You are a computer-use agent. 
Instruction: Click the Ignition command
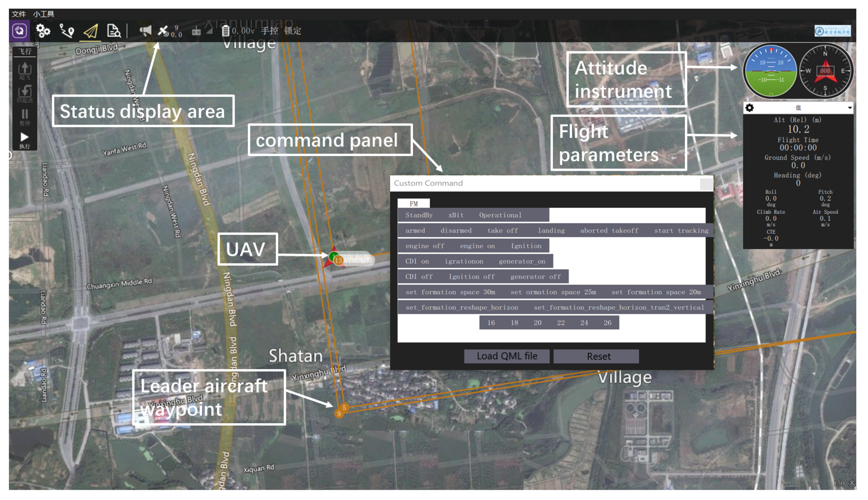pos(526,246)
